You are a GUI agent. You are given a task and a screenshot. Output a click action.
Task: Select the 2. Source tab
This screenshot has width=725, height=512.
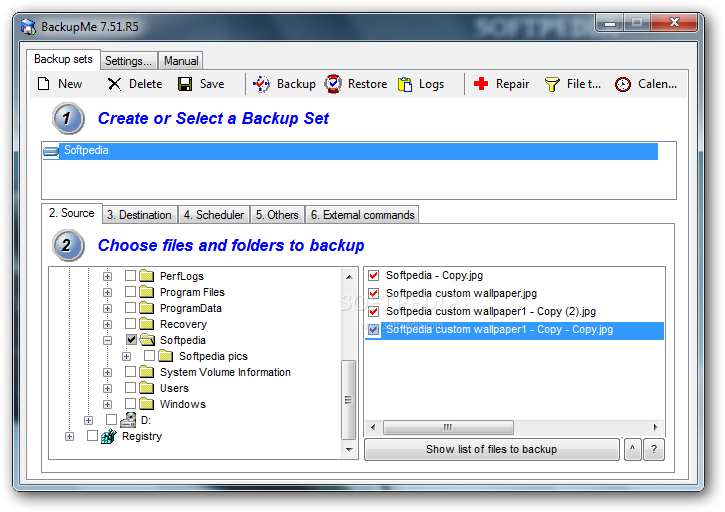(72, 213)
